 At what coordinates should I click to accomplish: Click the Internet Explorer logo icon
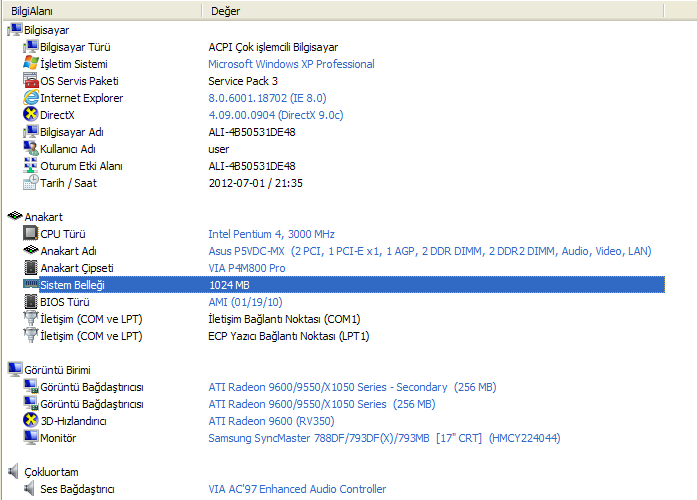pos(31,97)
